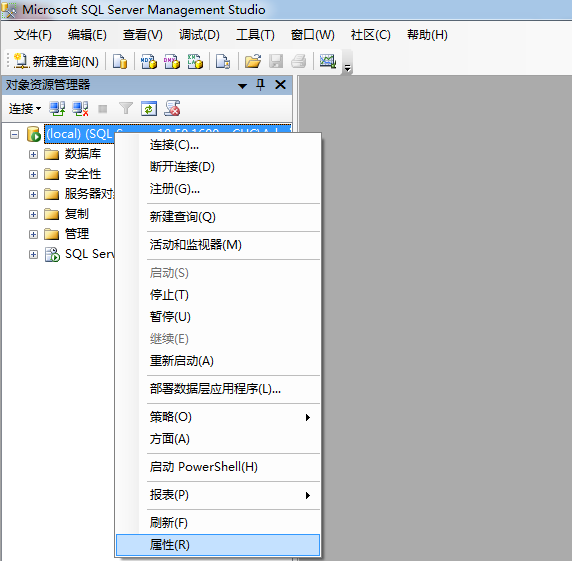Click the save disk icon
572x561 pixels.
pos(276,61)
